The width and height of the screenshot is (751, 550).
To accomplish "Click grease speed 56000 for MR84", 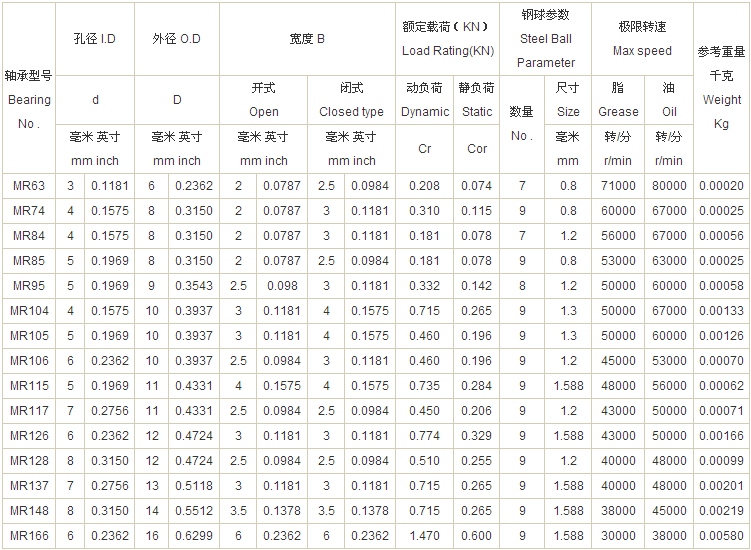I will tap(618, 236).
